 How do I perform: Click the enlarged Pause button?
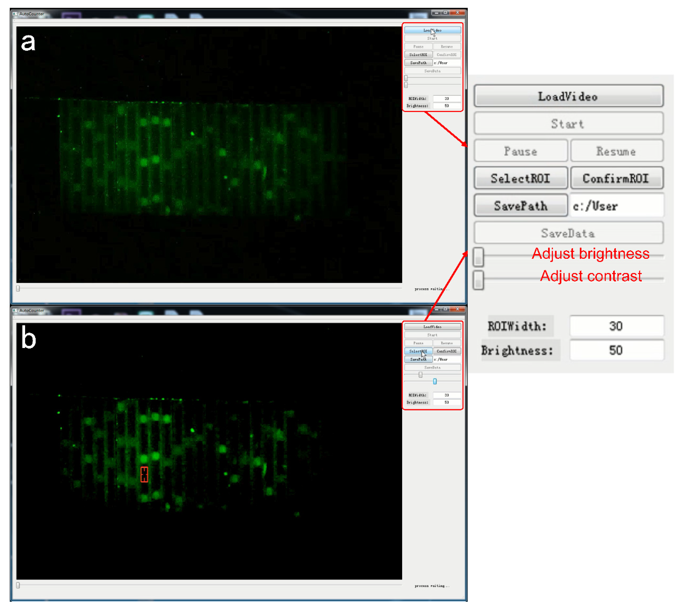[520, 151]
